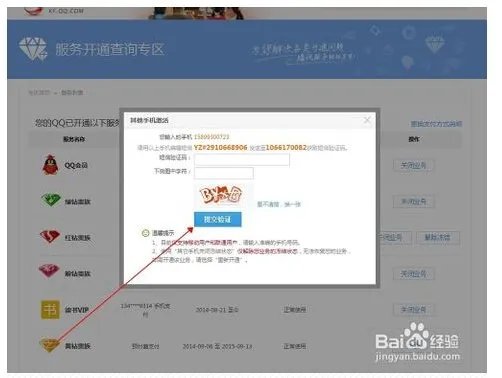The image size is (502, 378).
Task: Click 关闭业务 in the QQ会员 row
Action: (x=413, y=165)
